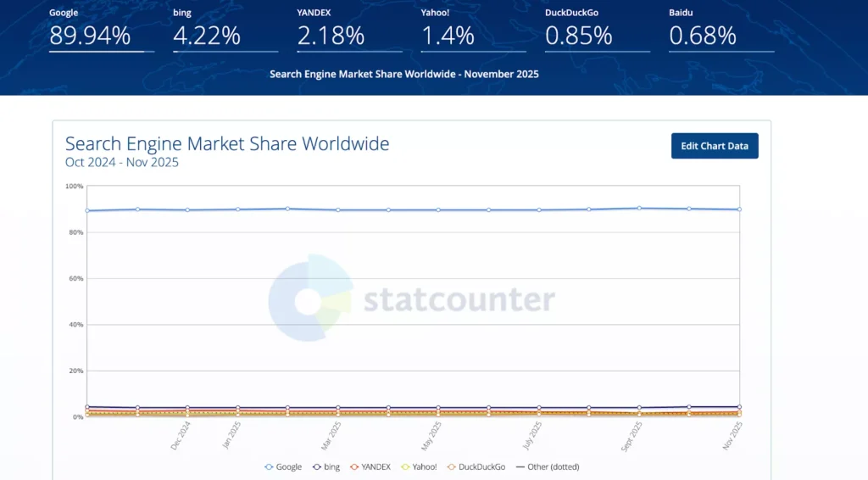Viewport: 868px width, 480px height.
Task: Click the 100% y-axis label
Action: point(75,186)
